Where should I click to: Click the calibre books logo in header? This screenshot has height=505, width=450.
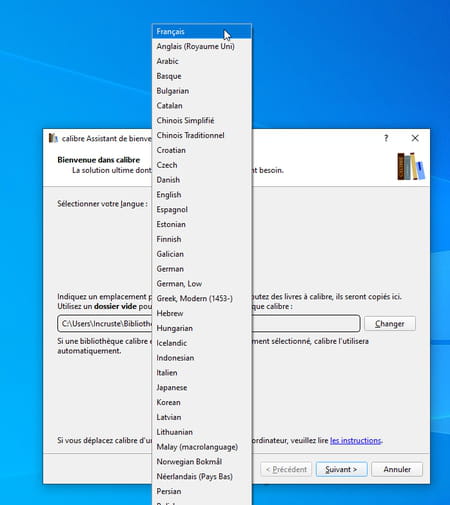pos(411,166)
